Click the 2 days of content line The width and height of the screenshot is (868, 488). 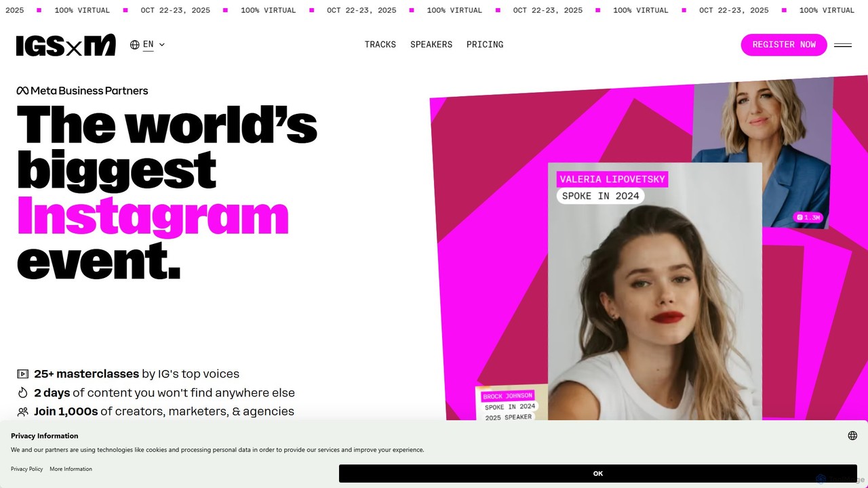click(164, 392)
